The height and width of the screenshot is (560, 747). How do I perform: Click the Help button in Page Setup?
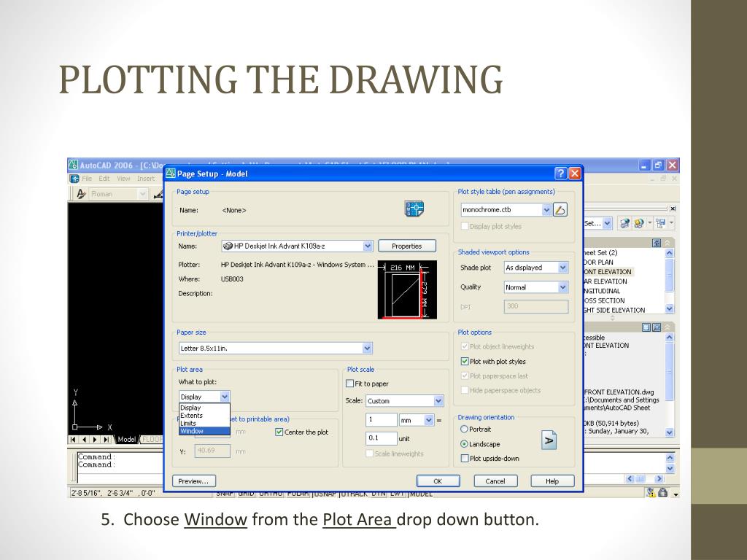click(x=552, y=481)
